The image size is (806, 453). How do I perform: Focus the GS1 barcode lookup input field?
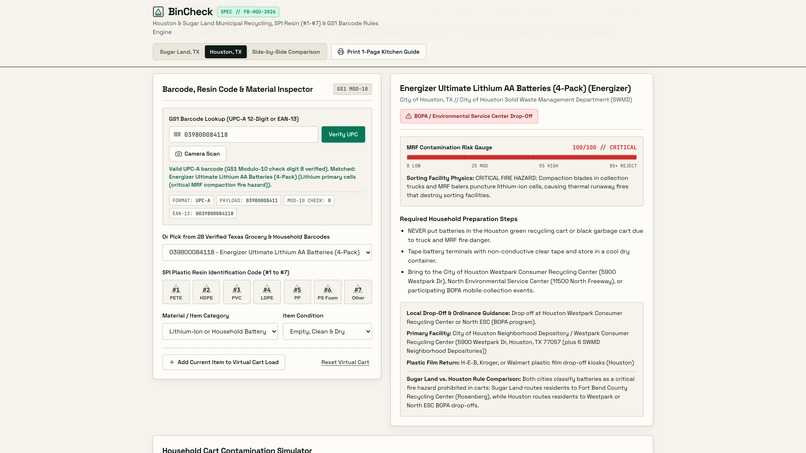click(244, 135)
